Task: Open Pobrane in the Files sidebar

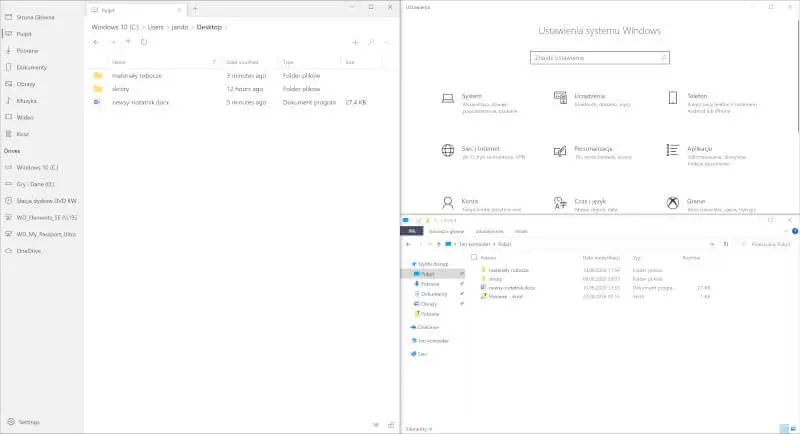Action: [x=27, y=51]
